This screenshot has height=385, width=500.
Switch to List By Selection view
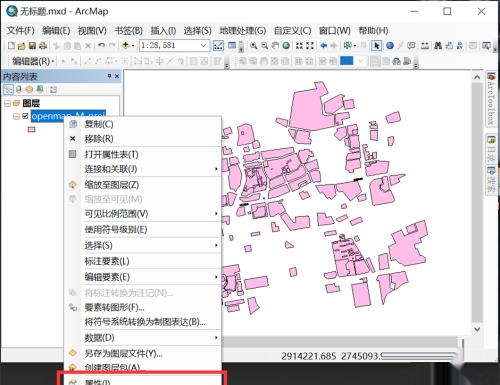tap(40, 89)
